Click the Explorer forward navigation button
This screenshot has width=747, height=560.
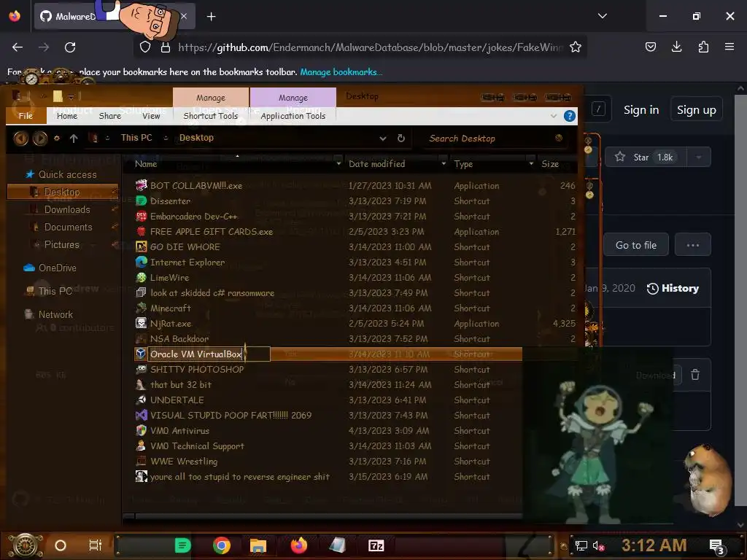pos(39,138)
